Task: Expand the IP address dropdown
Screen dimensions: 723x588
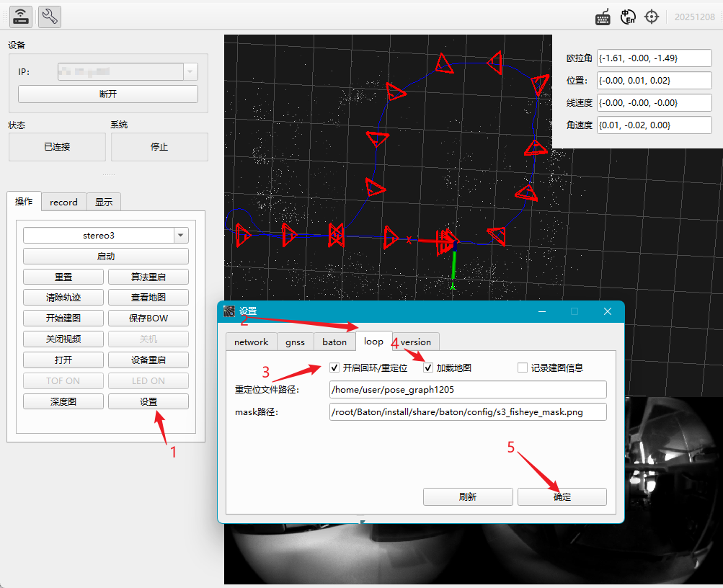Action: 190,71
